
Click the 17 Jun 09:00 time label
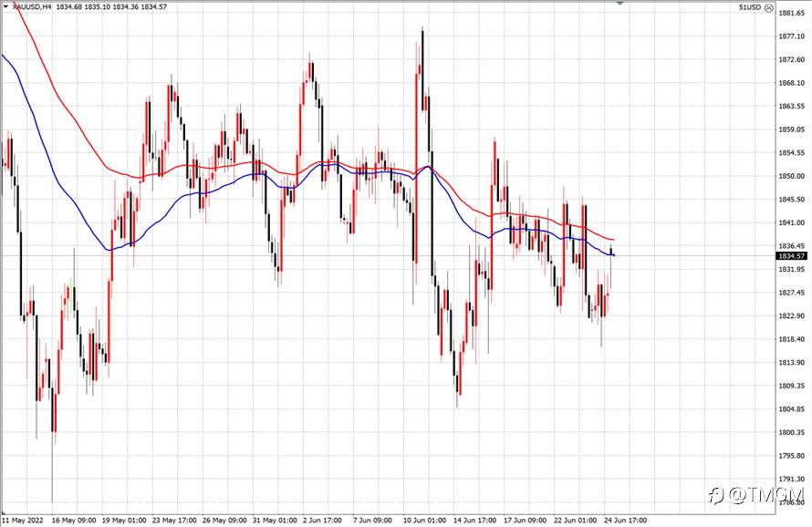tap(525, 520)
